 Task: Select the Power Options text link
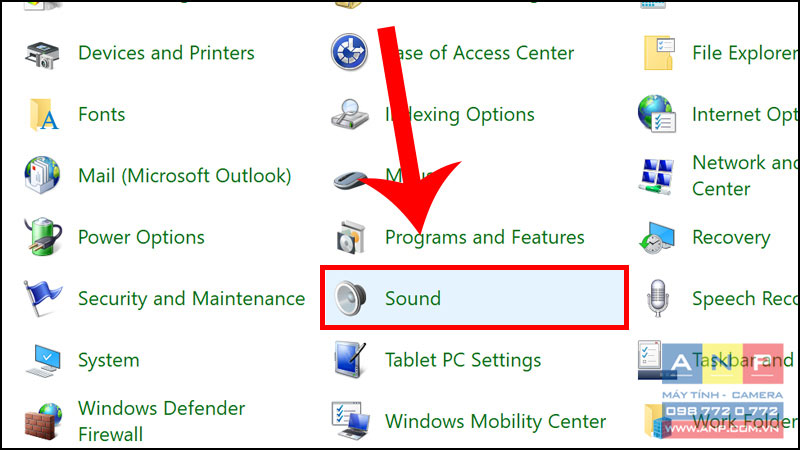tap(141, 238)
